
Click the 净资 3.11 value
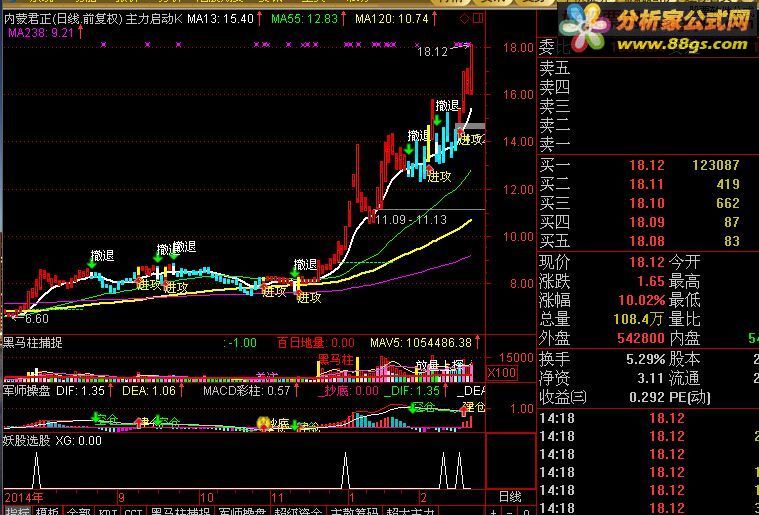(652, 378)
